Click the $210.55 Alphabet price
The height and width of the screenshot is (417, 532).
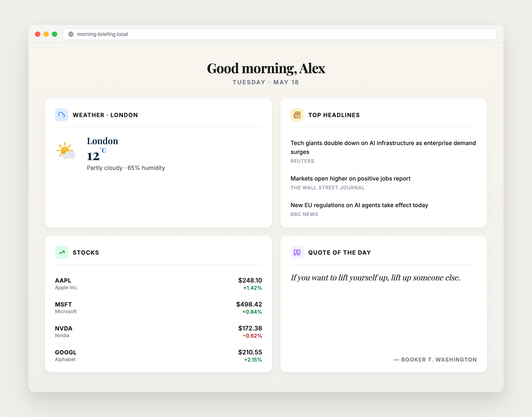point(250,352)
